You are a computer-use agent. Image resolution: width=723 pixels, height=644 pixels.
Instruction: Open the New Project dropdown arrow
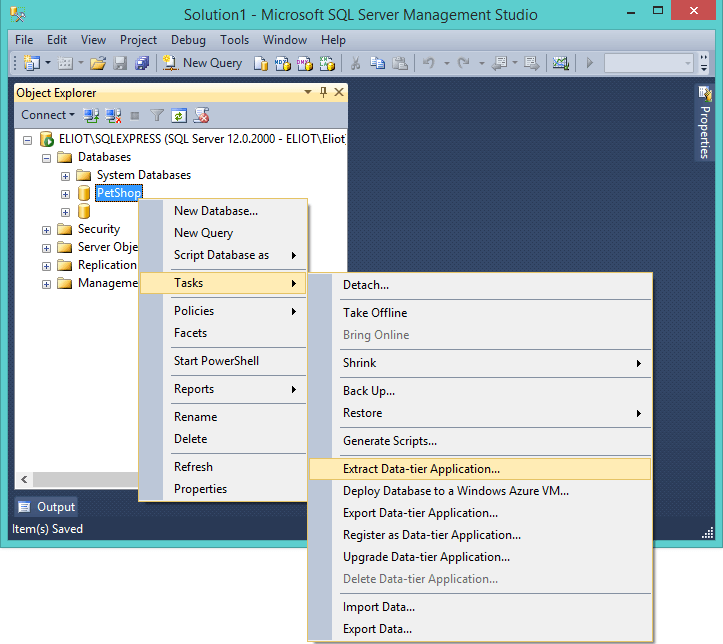coord(47,62)
